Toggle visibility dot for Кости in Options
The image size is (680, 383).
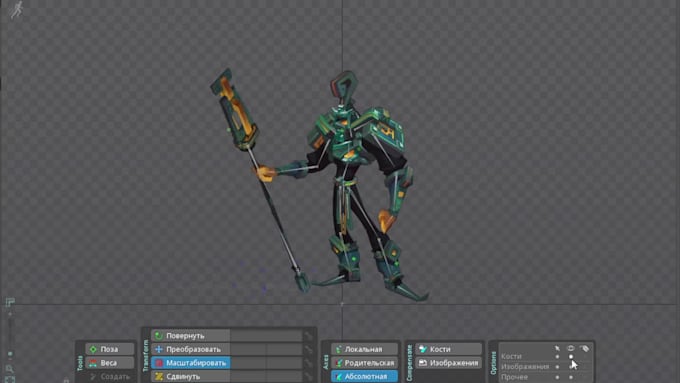coord(571,357)
